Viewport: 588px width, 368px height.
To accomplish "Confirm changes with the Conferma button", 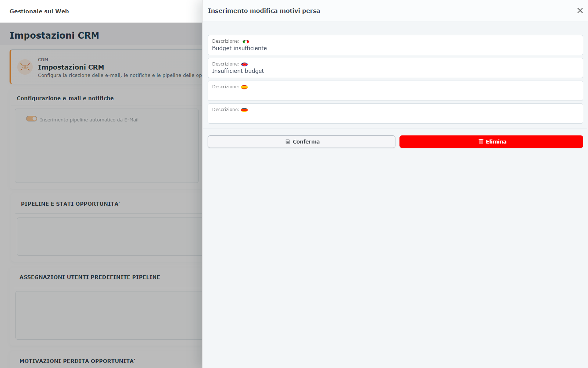I will pos(301,142).
